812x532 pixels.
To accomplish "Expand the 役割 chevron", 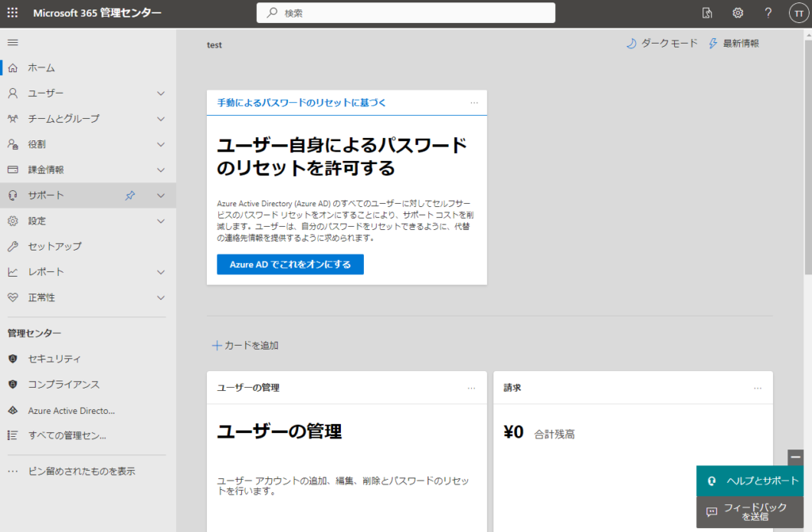I will 161,144.
